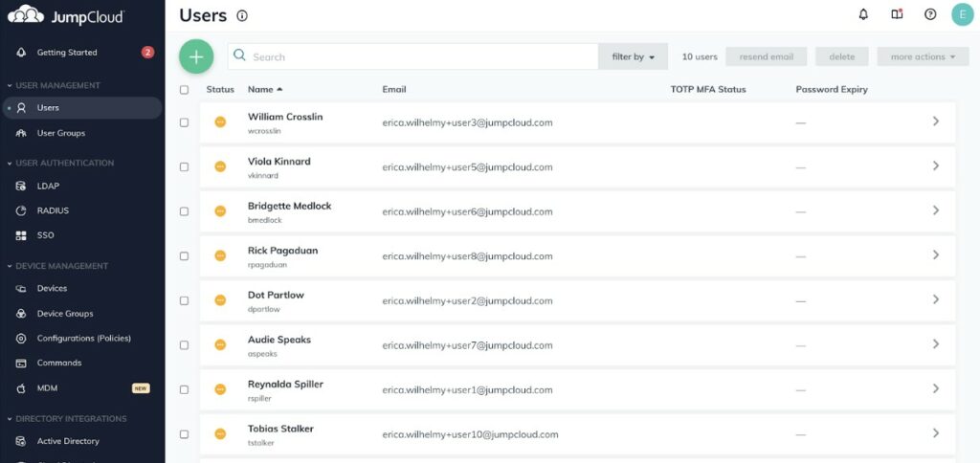Select Rick Pagaduan's checkbox
Viewport: 980px width, 463px height.
(x=184, y=256)
